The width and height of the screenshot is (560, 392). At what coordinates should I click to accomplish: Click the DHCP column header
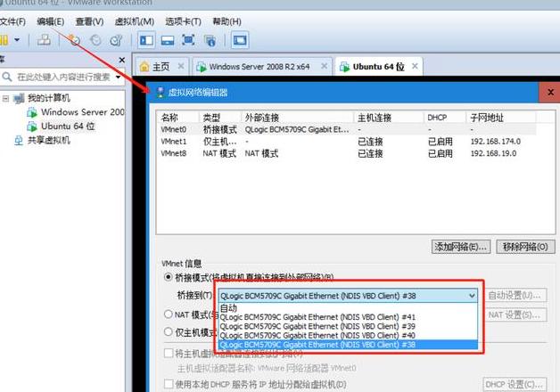[x=445, y=118]
